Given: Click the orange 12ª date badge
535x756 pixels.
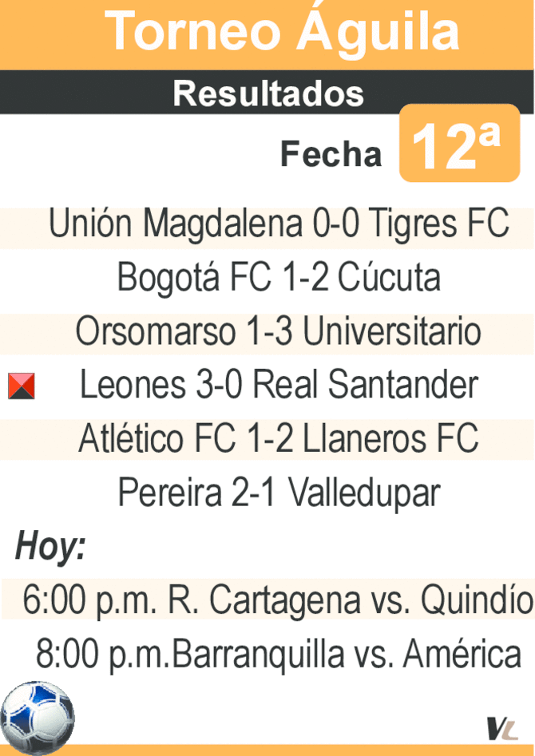Looking at the screenshot, I should coord(459,143).
